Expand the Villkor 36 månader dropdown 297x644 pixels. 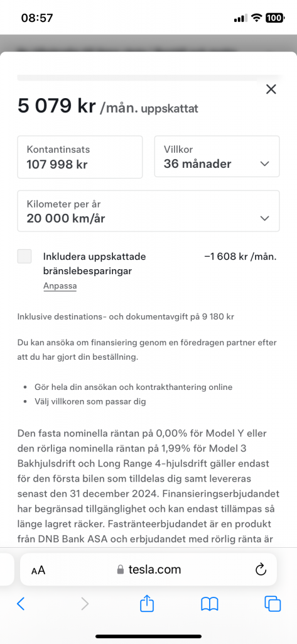[217, 157]
